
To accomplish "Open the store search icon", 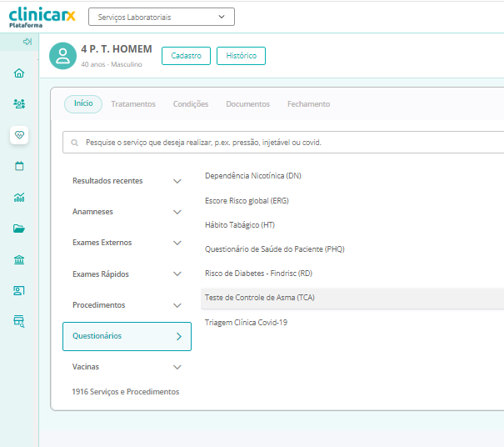I will coord(19,321).
